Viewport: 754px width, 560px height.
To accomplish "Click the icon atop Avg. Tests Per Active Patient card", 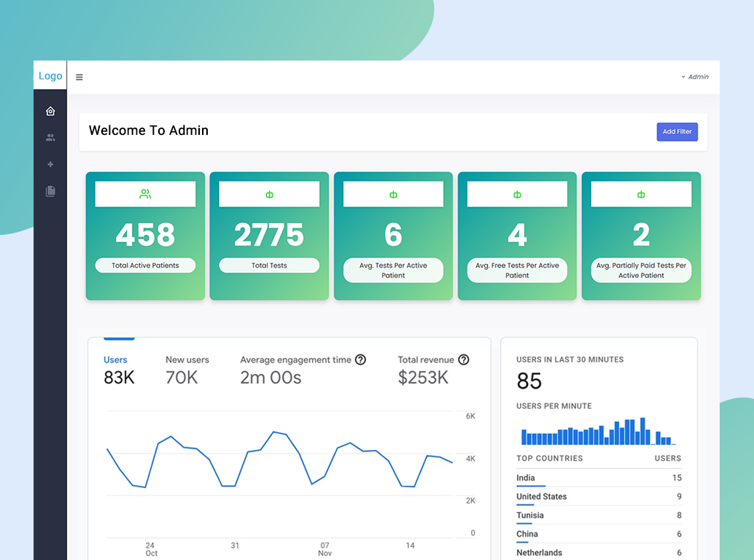I will (393, 195).
